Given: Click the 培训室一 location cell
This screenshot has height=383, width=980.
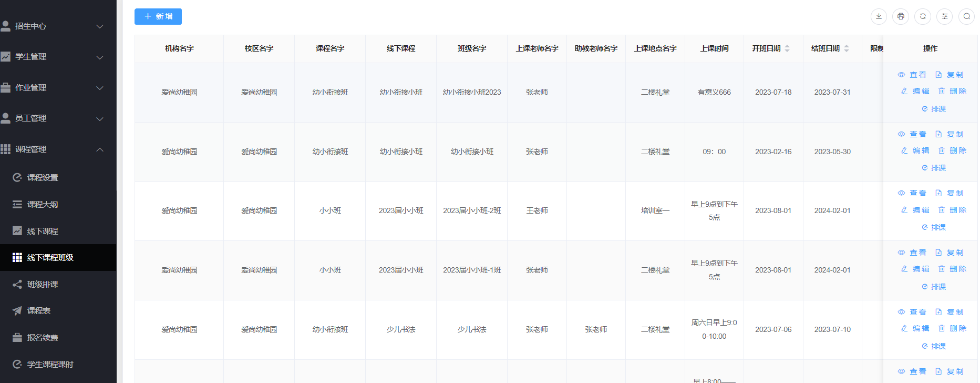Looking at the screenshot, I should (655, 210).
